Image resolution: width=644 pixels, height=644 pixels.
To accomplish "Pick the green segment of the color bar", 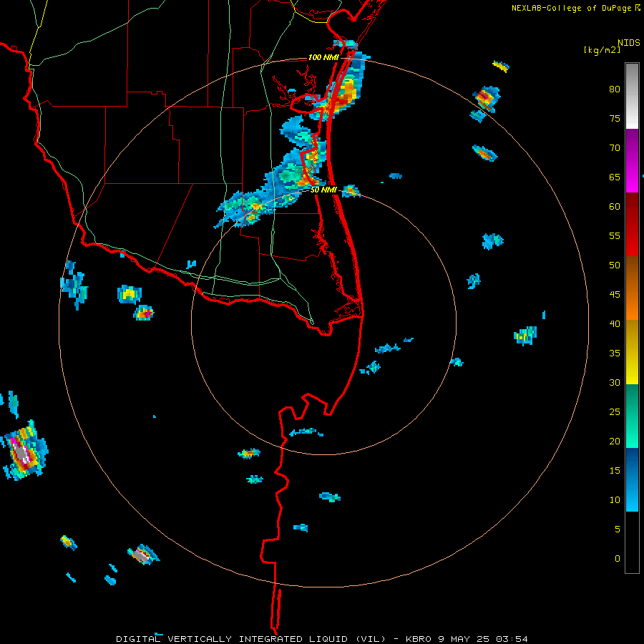I will pos(632,416).
